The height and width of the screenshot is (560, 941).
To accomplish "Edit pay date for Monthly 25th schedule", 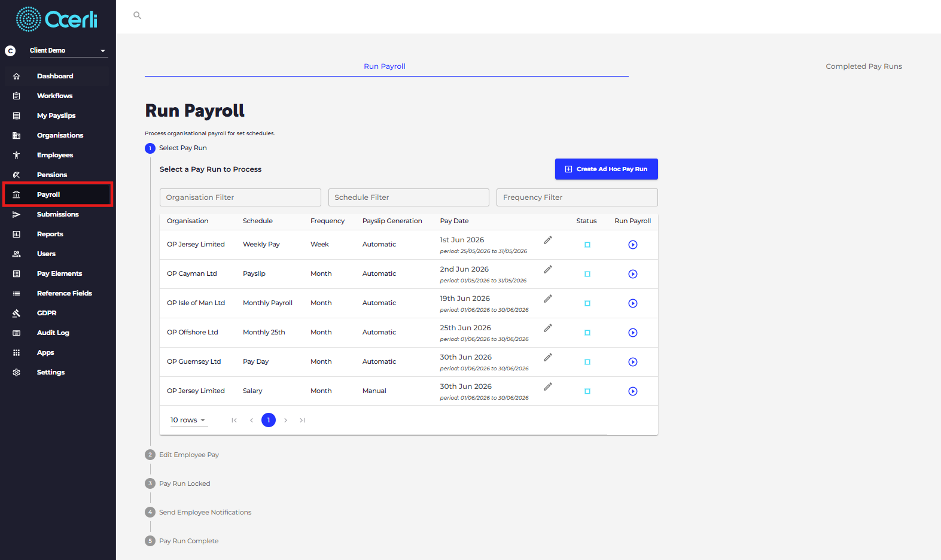I will click(547, 328).
